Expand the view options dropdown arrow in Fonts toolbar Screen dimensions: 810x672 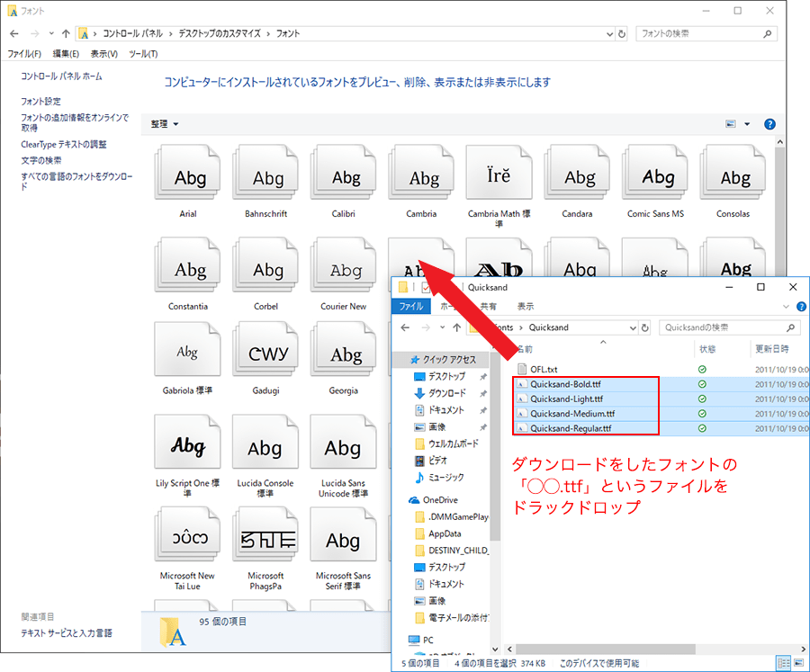coord(748,124)
